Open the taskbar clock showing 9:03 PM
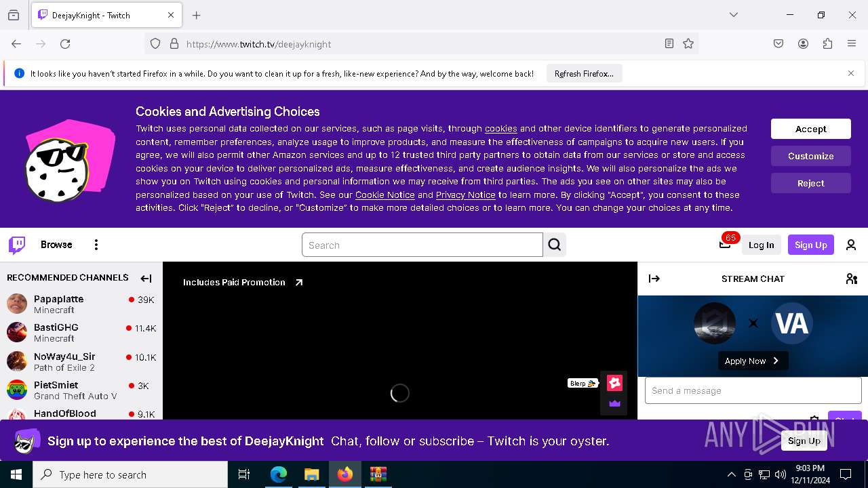 (810, 474)
